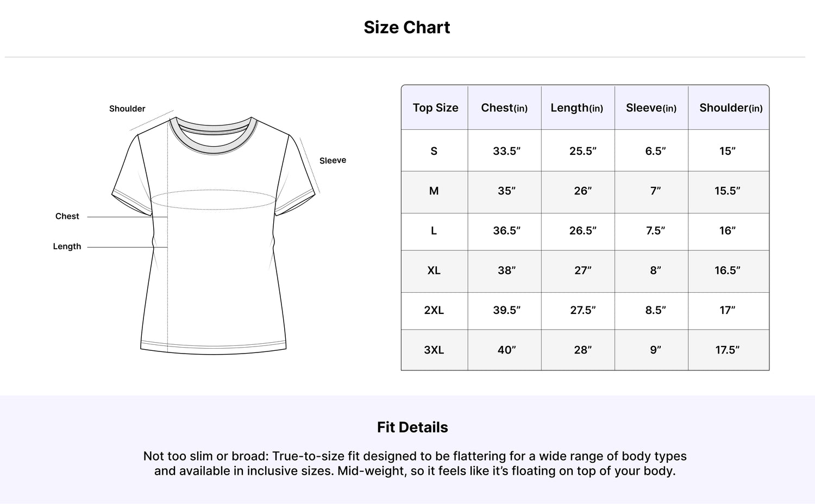Choose the XL size row

tap(585, 270)
